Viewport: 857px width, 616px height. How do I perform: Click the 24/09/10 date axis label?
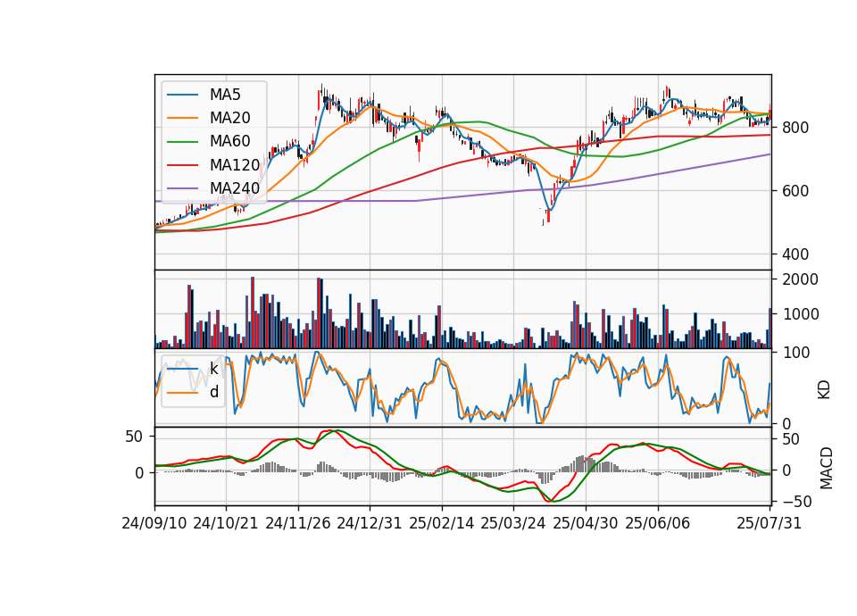pos(154,523)
